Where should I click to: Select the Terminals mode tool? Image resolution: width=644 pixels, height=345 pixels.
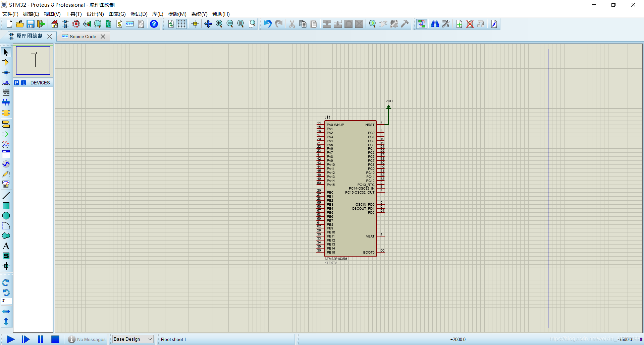(6, 124)
